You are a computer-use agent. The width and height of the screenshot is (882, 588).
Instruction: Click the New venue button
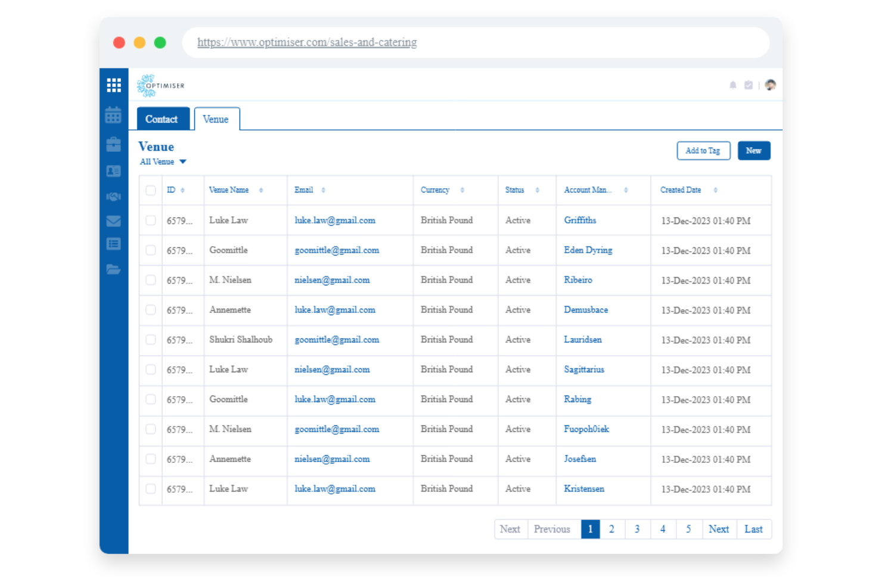point(754,151)
